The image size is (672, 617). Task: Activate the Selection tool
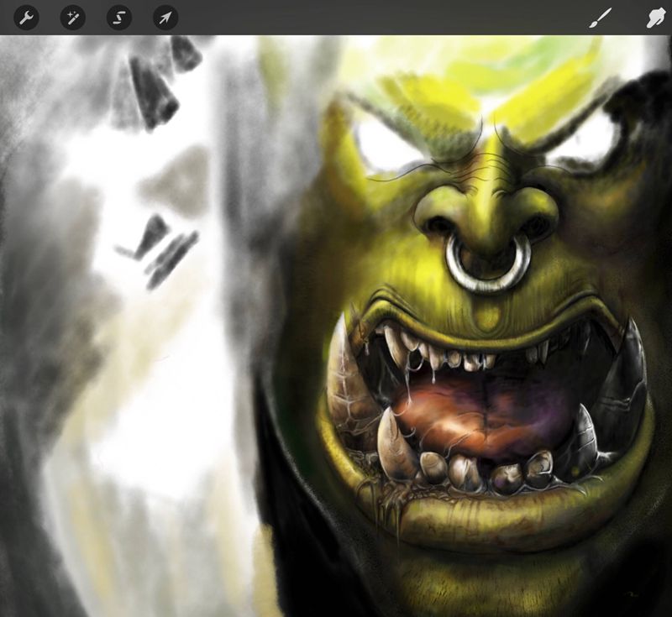click(x=119, y=17)
